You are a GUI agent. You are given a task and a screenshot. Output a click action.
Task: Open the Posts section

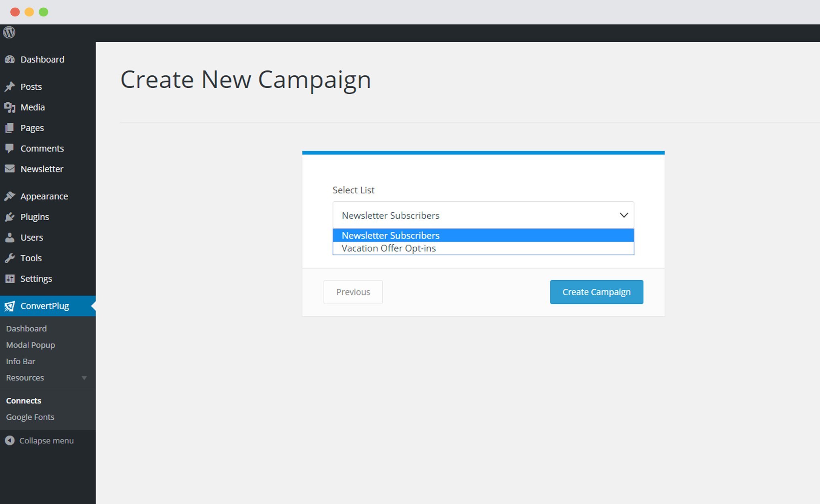31,86
